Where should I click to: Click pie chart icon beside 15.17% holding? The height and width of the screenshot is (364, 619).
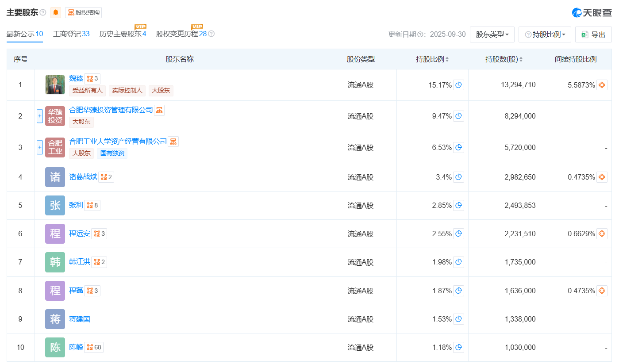[x=459, y=85]
